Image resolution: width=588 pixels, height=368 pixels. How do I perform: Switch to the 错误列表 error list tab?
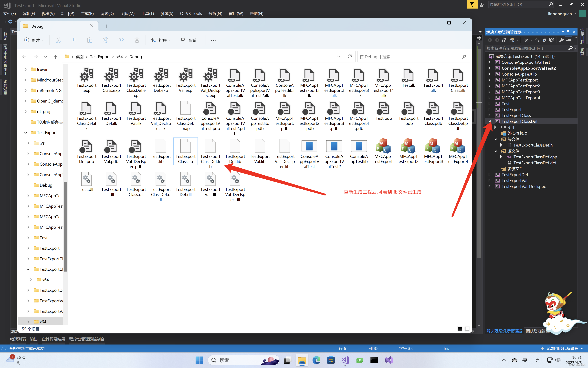(18, 339)
